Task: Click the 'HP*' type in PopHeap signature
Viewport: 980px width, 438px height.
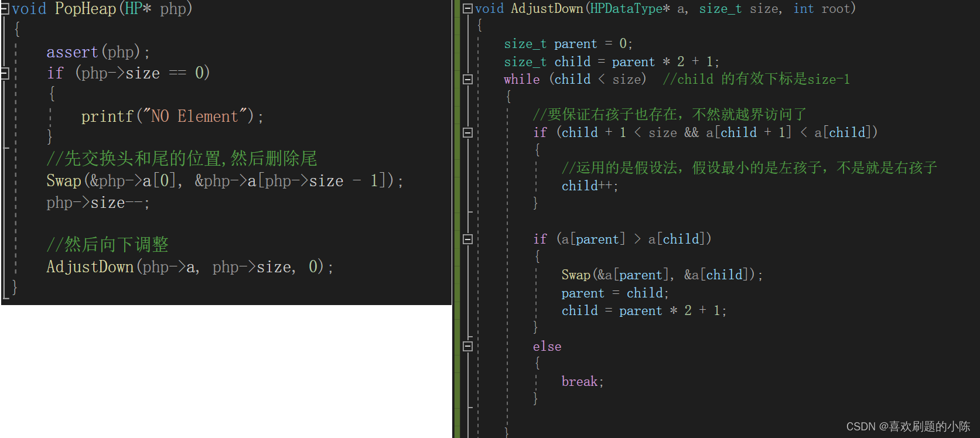Action: 138,8
